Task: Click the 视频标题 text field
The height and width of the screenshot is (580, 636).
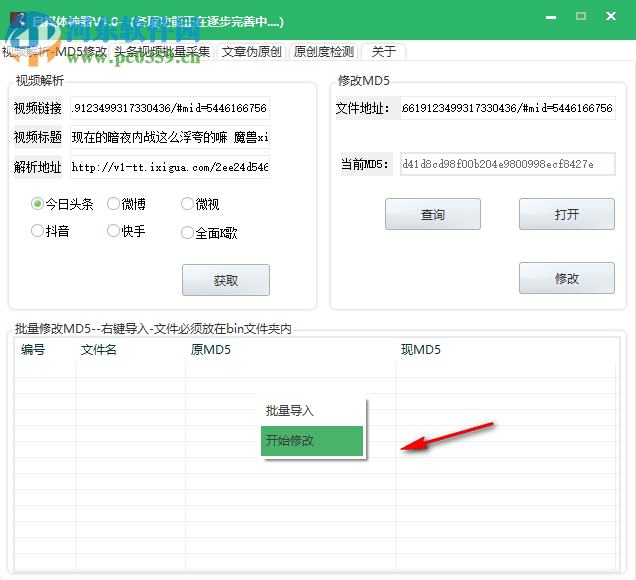Action: click(x=170, y=137)
